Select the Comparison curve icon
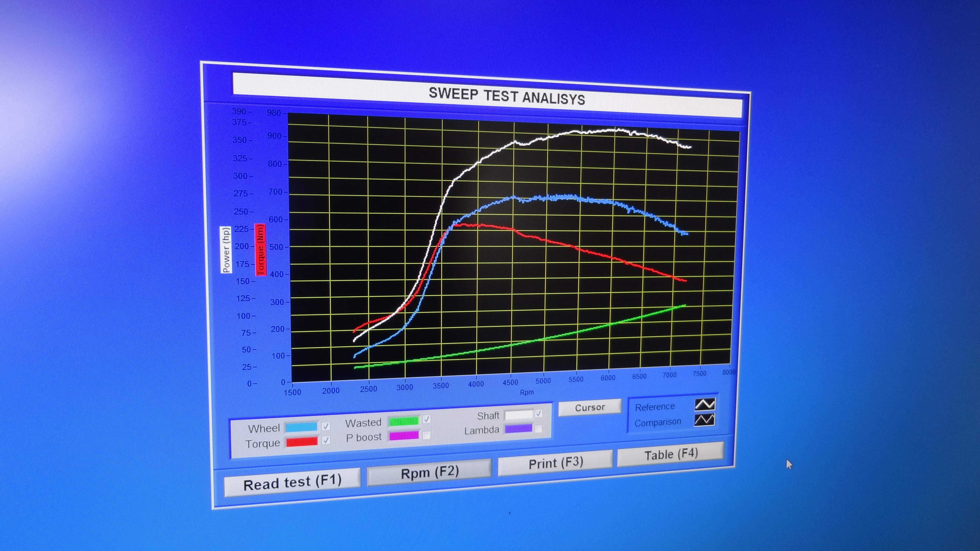The width and height of the screenshot is (980, 551). pyautogui.click(x=704, y=419)
